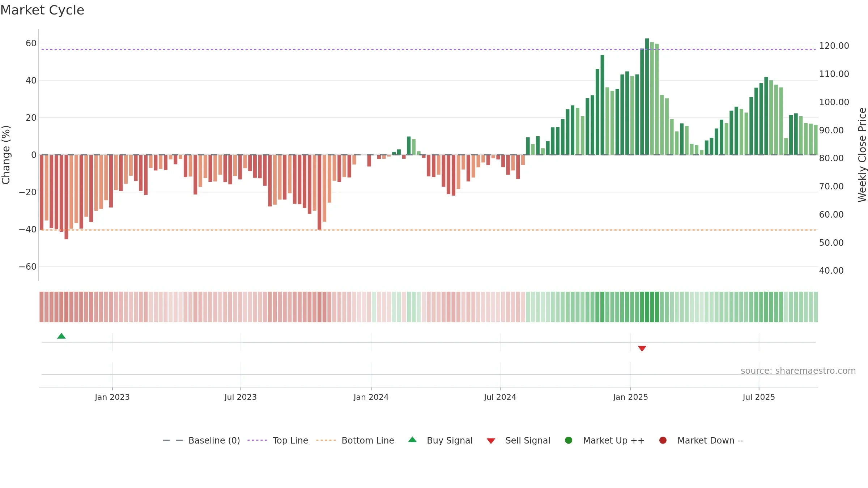Click the 60 tick on the Change axis
The image size is (868, 488).
(x=31, y=43)
